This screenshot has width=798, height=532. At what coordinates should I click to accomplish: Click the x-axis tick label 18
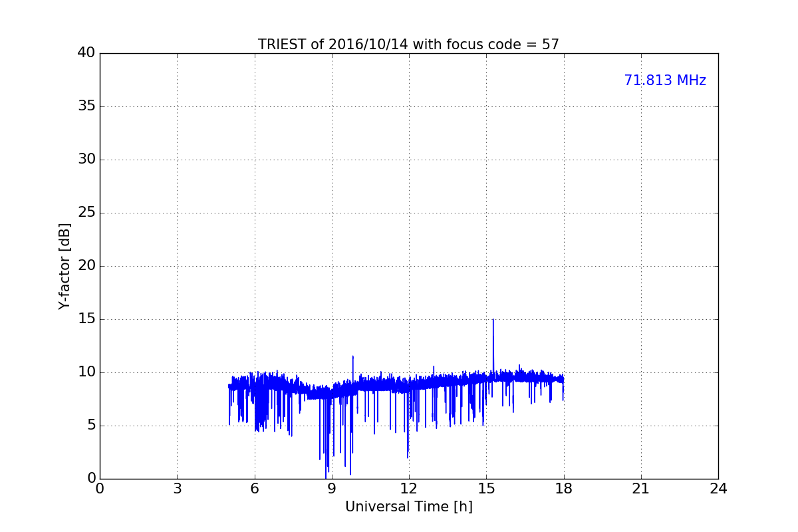563,489
